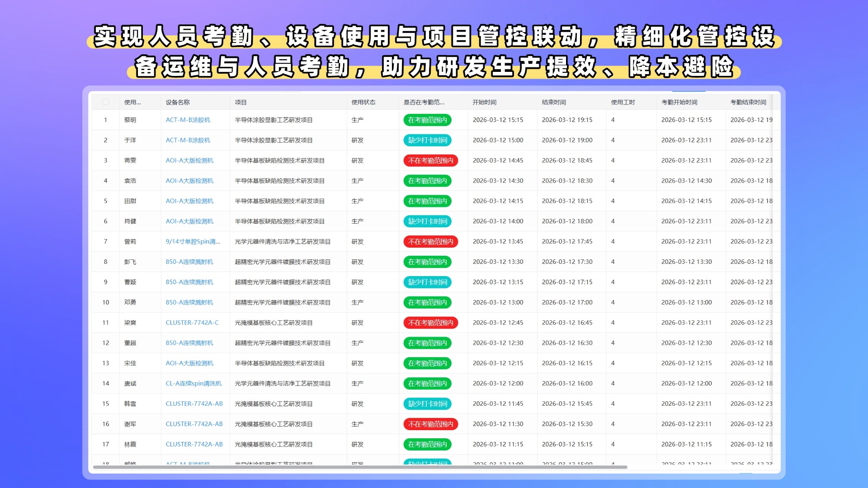Open AOI-A大版检测机 link in 肖健's row

(x=189, y=221)
